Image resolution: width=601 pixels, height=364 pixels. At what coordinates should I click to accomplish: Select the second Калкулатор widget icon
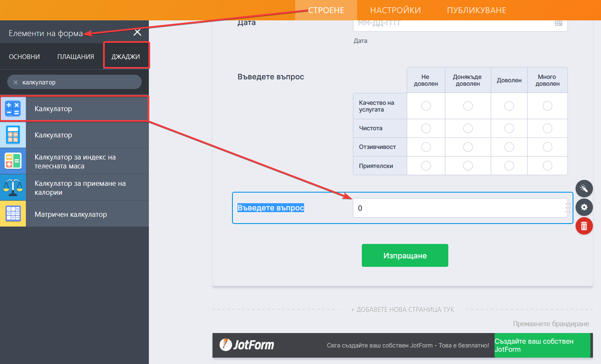point(13,135)
